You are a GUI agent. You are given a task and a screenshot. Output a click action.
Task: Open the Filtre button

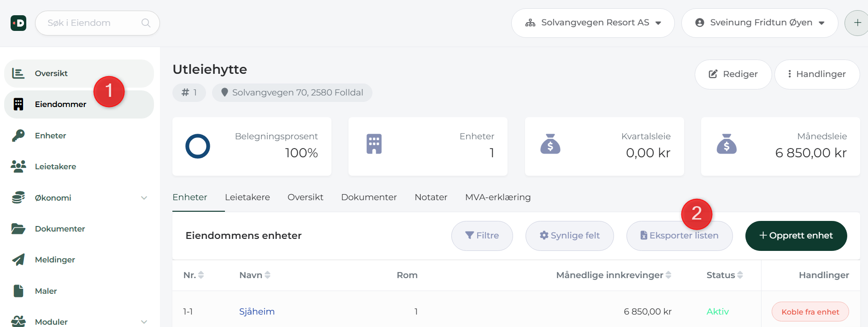click(x=482, y=236)
